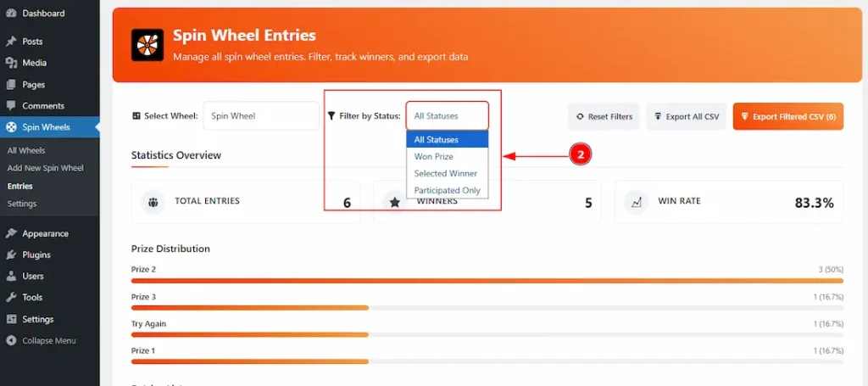
Task: Click the Dashboard icon in sidebar
Action: point(11,14)
